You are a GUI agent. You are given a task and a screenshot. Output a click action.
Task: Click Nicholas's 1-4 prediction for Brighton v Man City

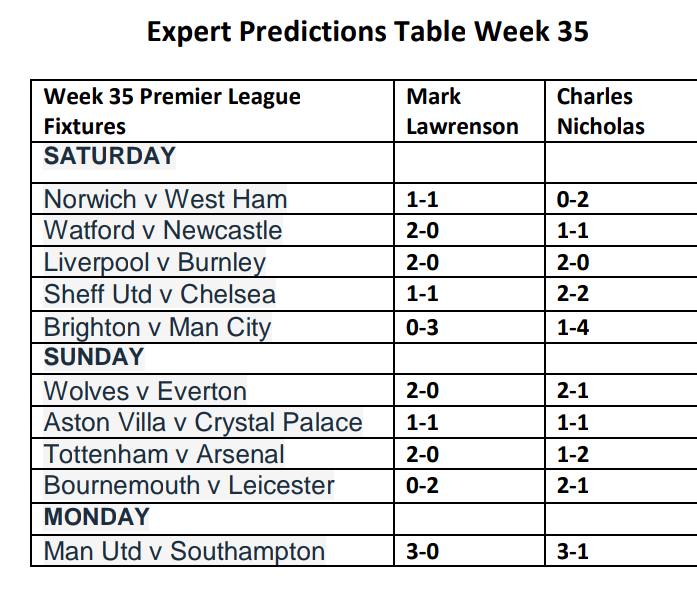573,328
